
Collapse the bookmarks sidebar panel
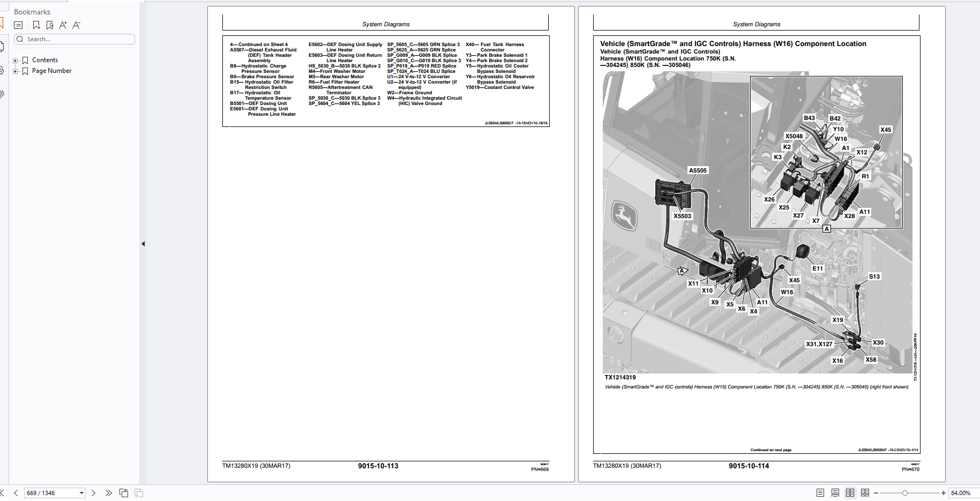pyautogui.click(x=143, y=243)
